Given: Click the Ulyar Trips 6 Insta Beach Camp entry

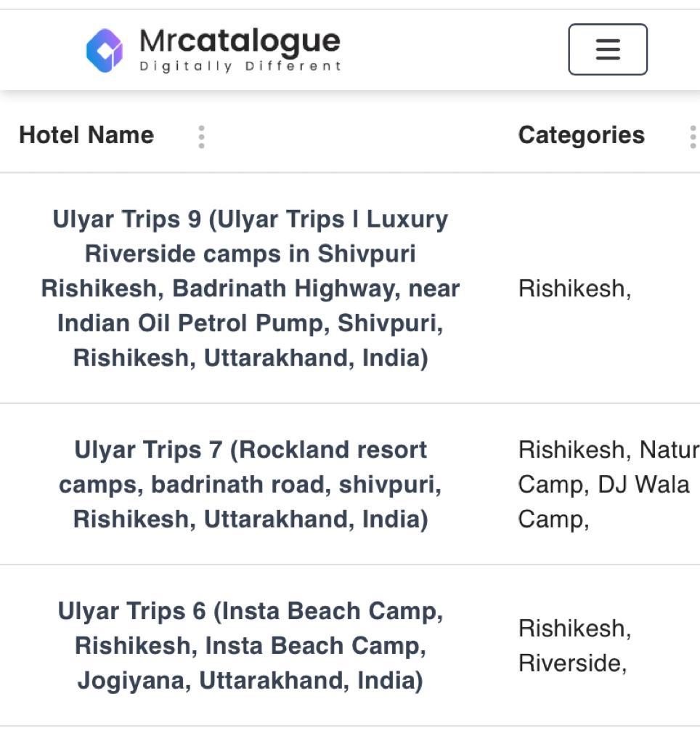Looking at the screenshot, I should coord(252,645).
